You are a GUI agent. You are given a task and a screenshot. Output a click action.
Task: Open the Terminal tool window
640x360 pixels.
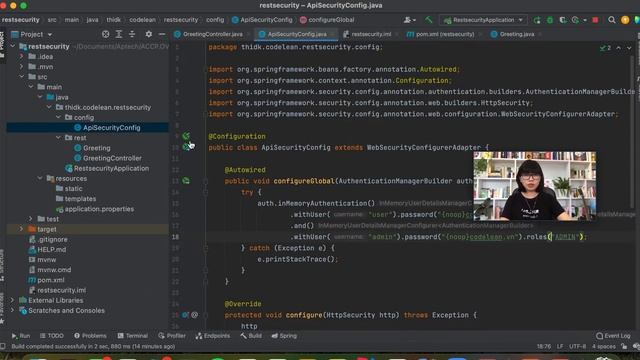[133, 336]
